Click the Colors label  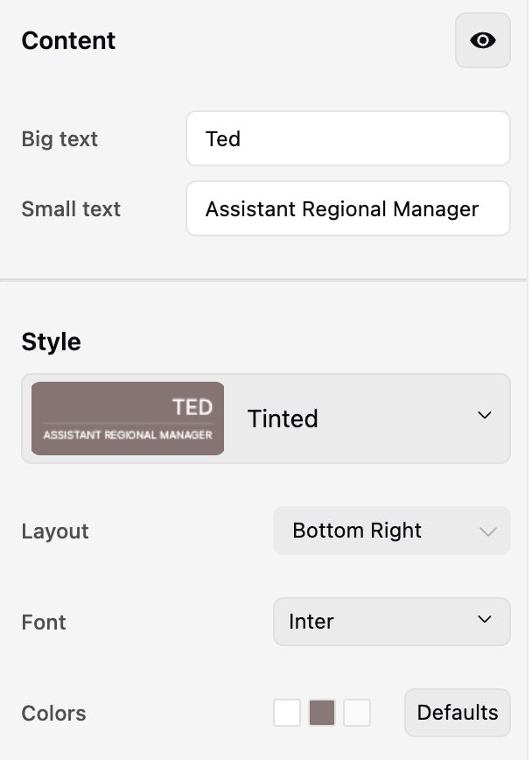tap(53, 714)
